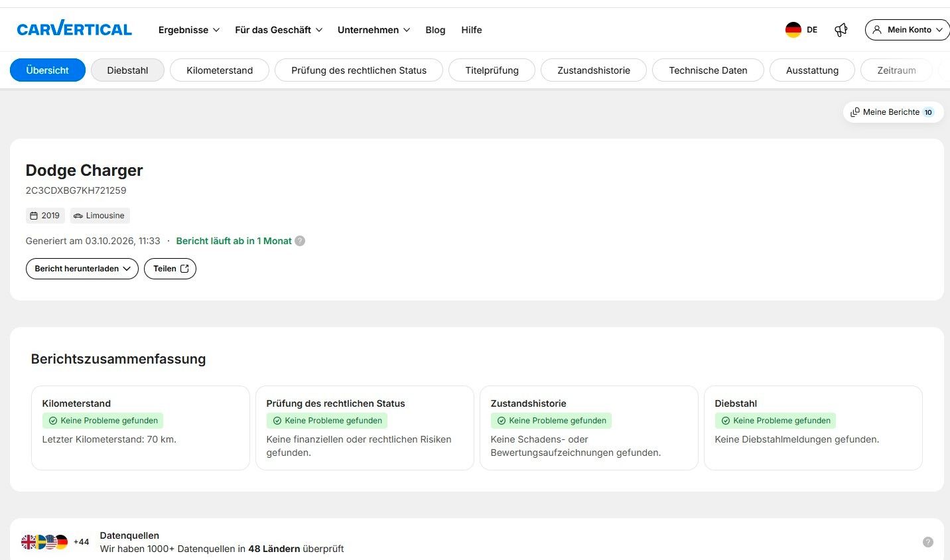Click the copy icon in Meine Berichte
Screen dimensions: 950x560
tap(855, 112)
